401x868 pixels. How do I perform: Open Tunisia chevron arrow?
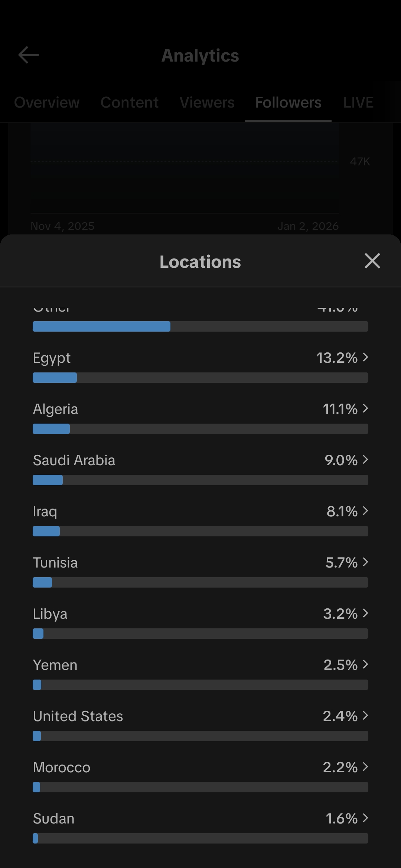366,562
